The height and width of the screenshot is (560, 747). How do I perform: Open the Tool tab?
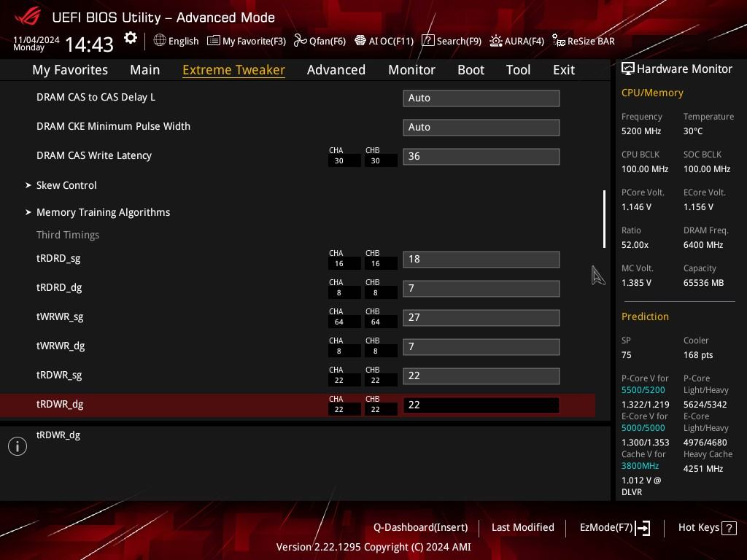click(518, 70)
